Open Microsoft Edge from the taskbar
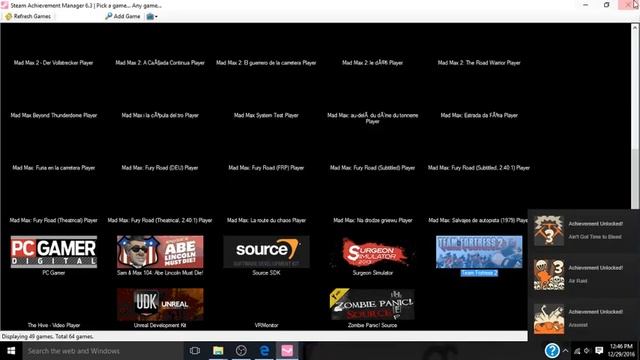 [264, 351]
